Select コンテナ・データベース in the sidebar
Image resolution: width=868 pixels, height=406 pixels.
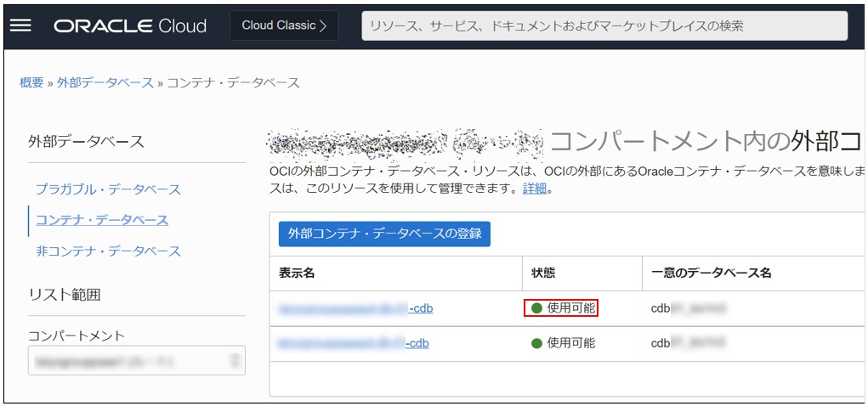point(102,220)
